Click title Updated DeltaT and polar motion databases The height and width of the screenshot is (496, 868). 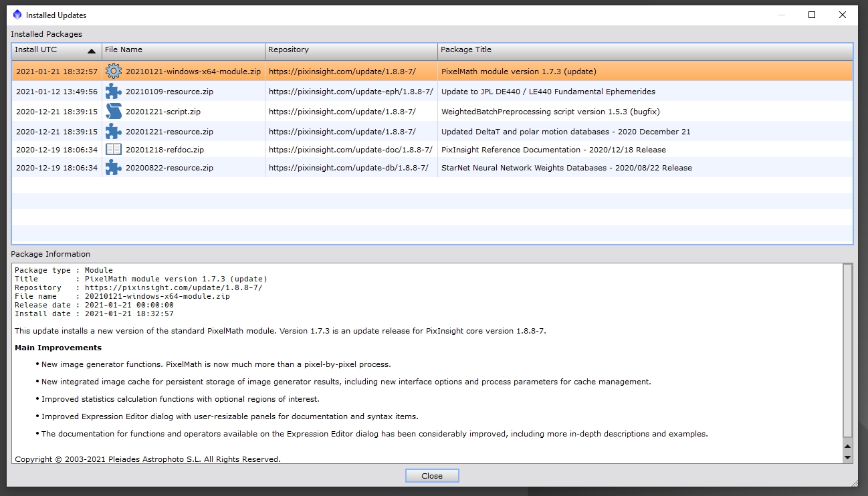[x=566, y=132]
